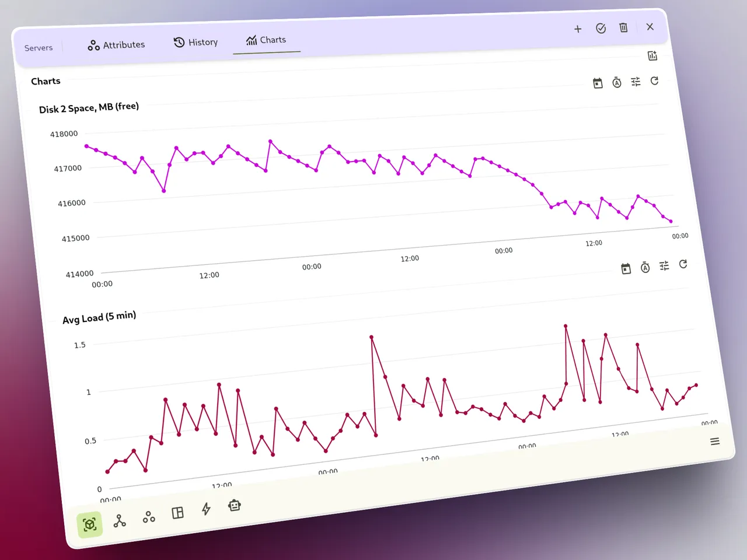The width and height of the screenshot is (747, 560).
Task: Enable auto-refresh stopwatch on Disk 2 Space chart
Action: pos(617,82)
